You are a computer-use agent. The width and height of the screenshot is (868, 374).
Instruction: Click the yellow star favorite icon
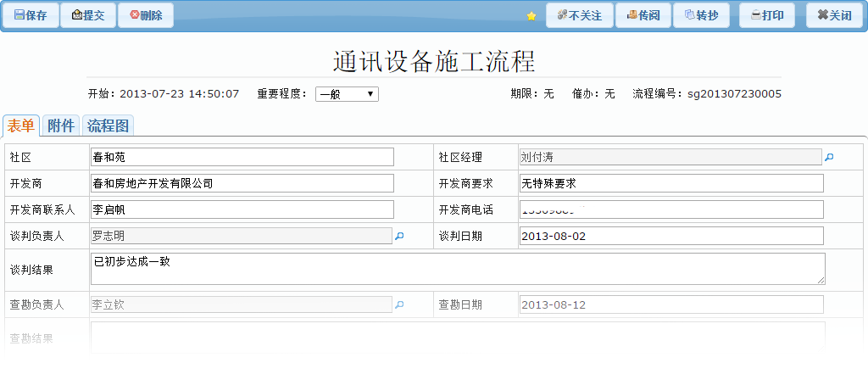click(x=531, y=16)
